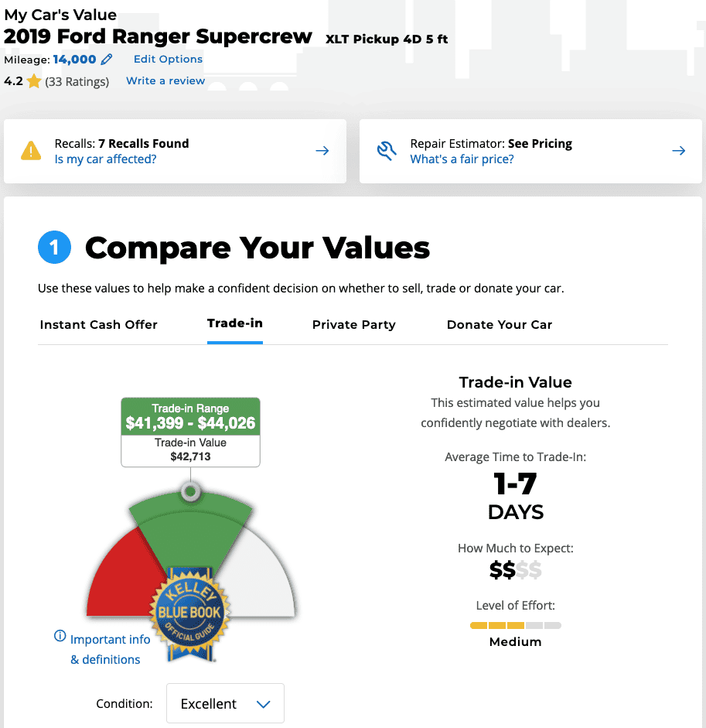Click the (33 Ratings) text
Image resolution: width=706 pixels, height=728 pixels.
click(77, 82)
